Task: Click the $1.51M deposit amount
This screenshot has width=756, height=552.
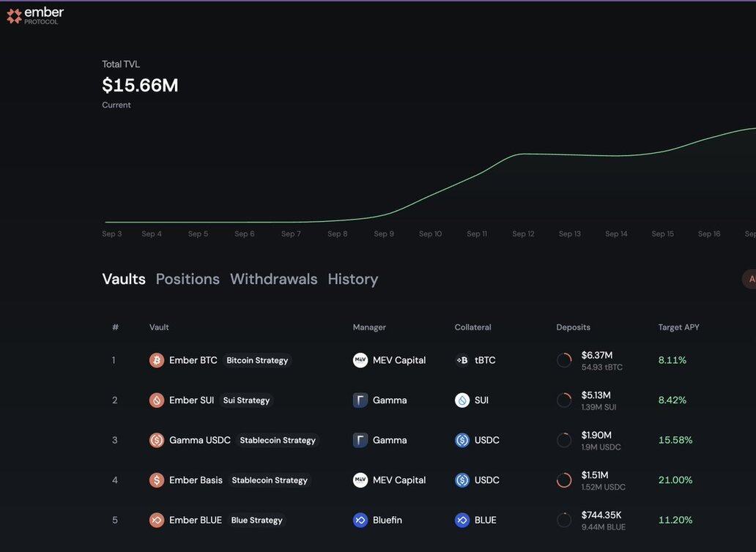Action: [x=595, y=475]
